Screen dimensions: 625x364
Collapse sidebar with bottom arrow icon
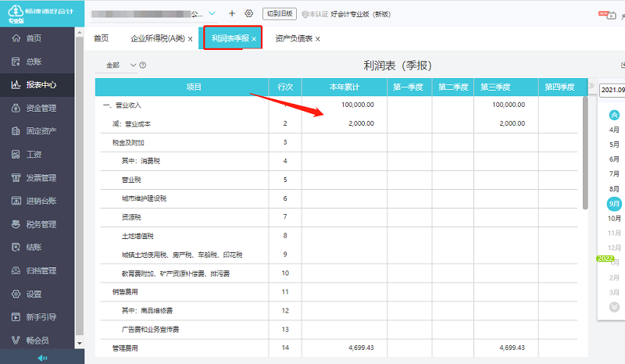pos(42,358)
